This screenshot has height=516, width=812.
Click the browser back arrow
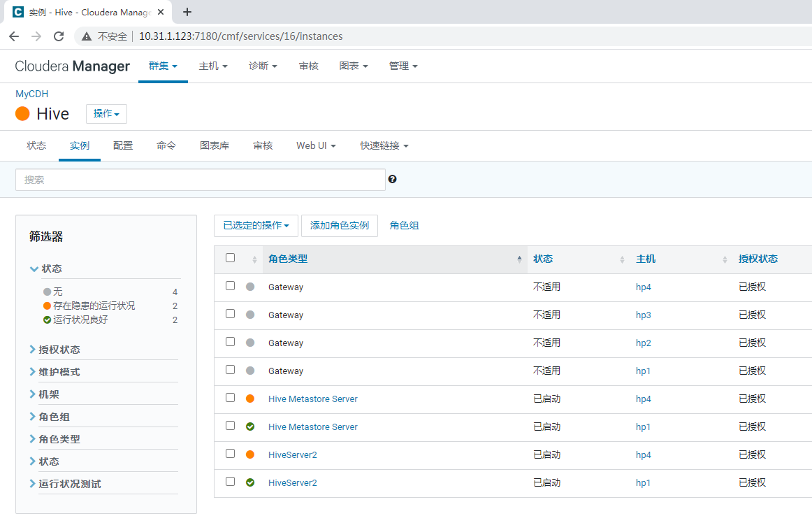point(14,36)
